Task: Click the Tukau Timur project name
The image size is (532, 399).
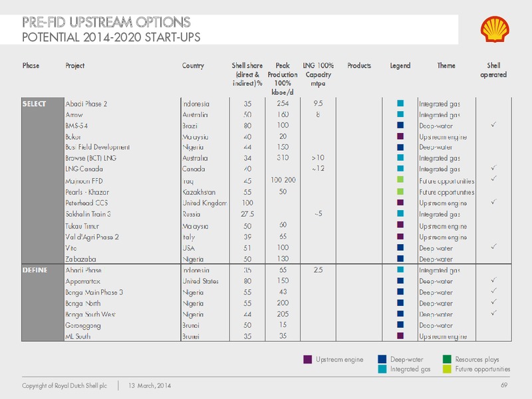Action: point(82,226)
